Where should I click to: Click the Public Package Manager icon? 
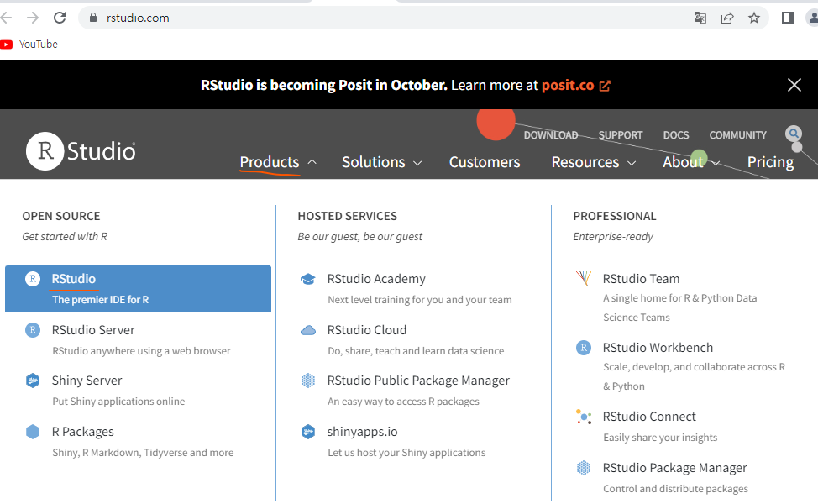(308, 381)
